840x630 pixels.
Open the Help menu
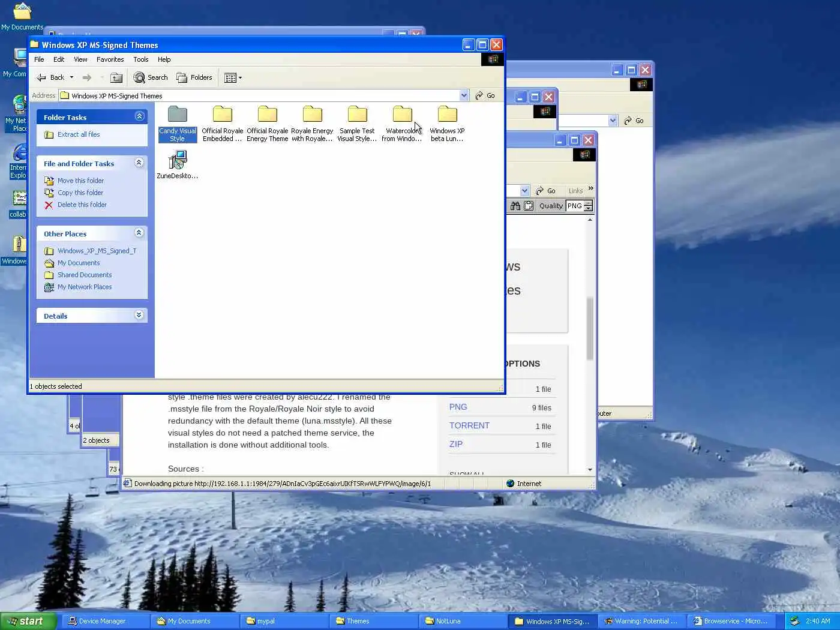coord(164,59)
